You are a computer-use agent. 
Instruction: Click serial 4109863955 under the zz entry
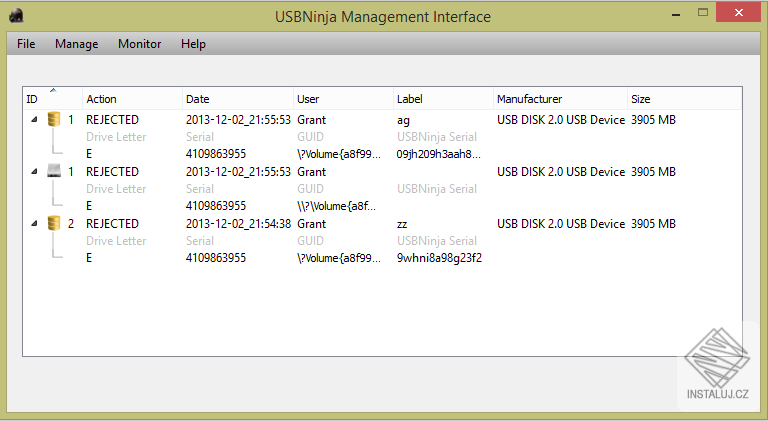click(x=216, y=258)
